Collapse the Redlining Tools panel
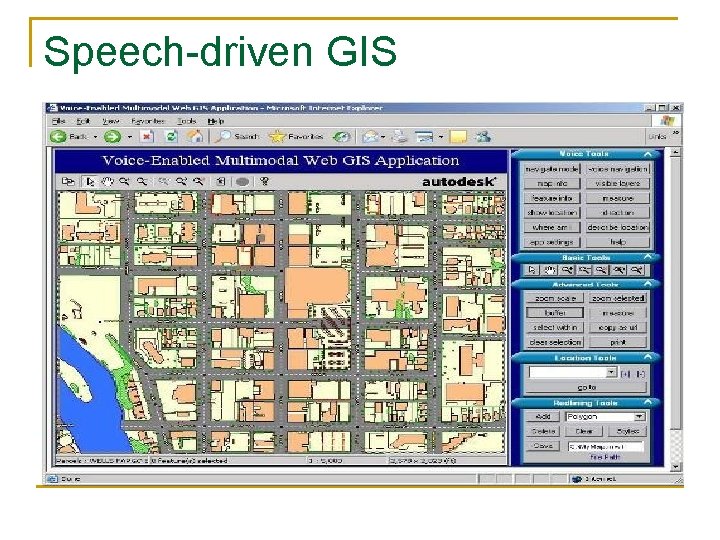The height and width of the screenshot is (540, 720). click(x=648, y=402)
